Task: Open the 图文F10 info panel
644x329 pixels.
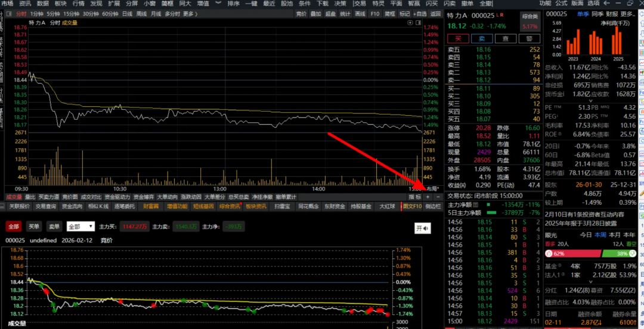Action: click(x=412, y=207)
